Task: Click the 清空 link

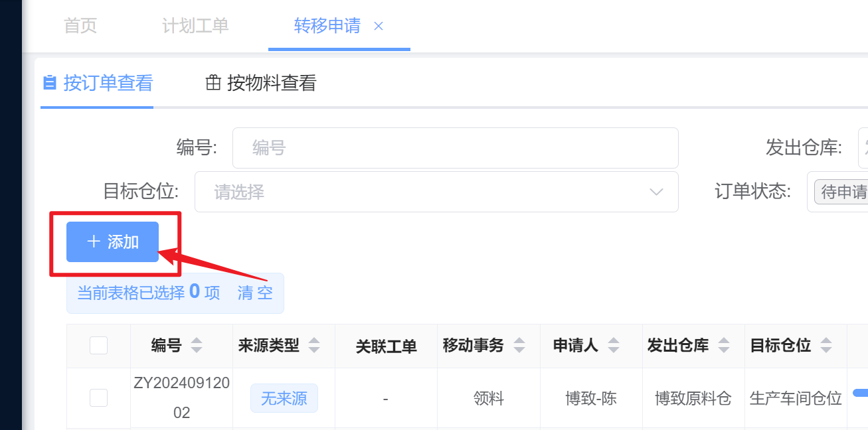Action: 255,293
